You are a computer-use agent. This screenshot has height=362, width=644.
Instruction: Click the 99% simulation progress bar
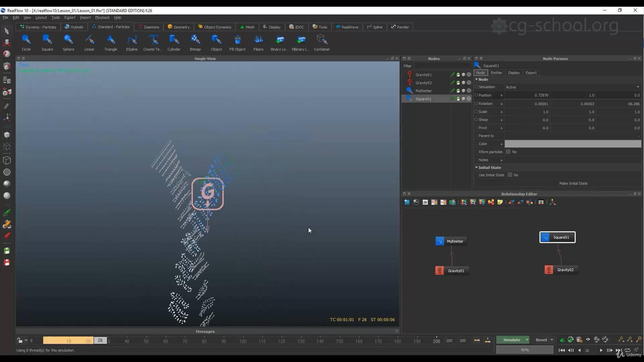coord(525,350)
